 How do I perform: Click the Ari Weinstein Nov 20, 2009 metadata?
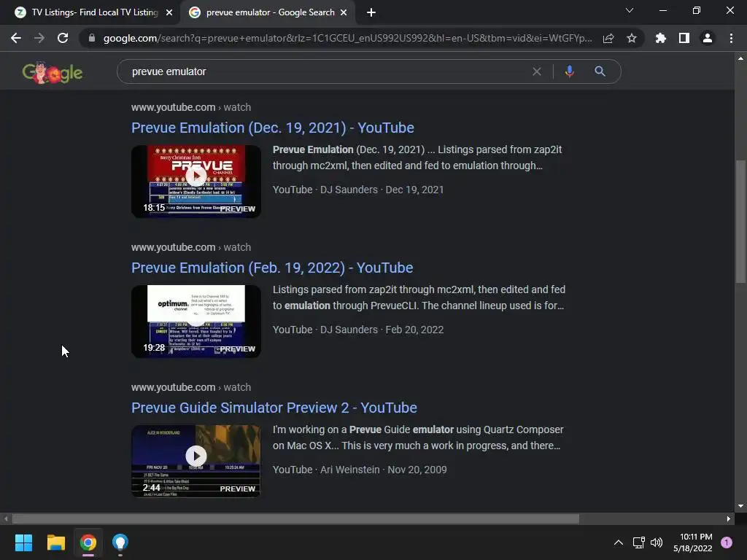(x=360, y=470)
